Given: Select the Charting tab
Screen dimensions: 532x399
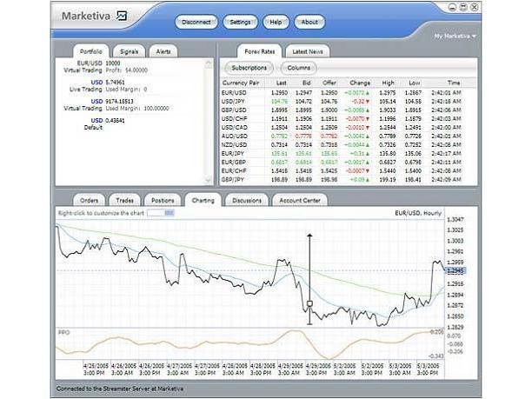Looking at the screenshot, I should 203,200.
